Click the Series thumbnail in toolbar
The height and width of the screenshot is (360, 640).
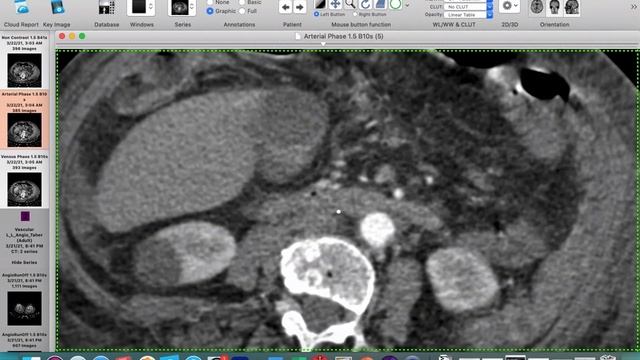click(179, 7)
